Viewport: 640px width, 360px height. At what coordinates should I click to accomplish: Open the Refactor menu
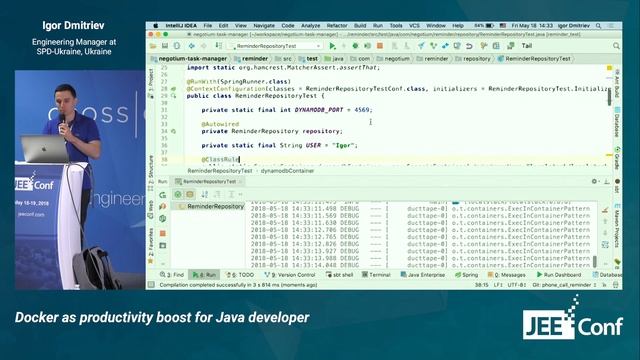pyautogui.click(x=337, y=26)
